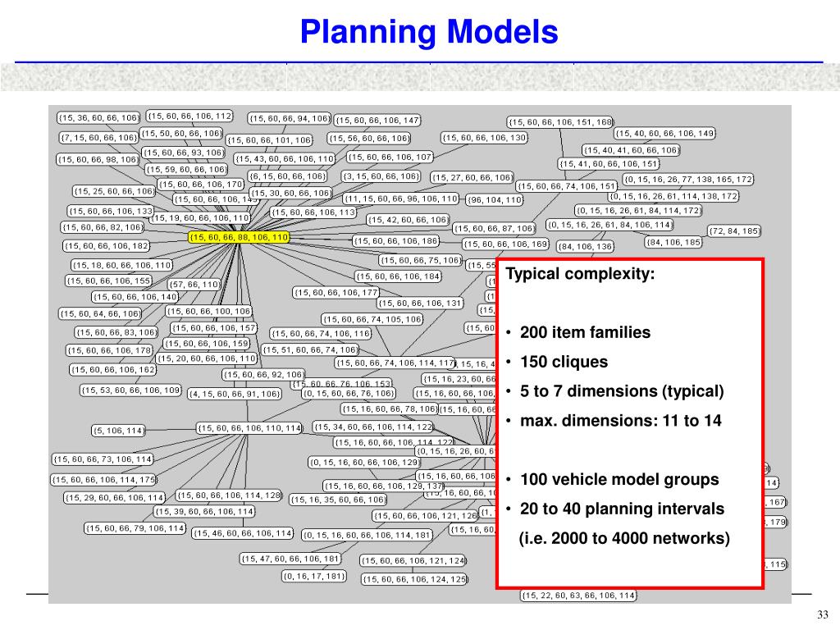Click node (15, 60, 66, 94, 106)
840x630 pixels.
[x=290, y=118]
